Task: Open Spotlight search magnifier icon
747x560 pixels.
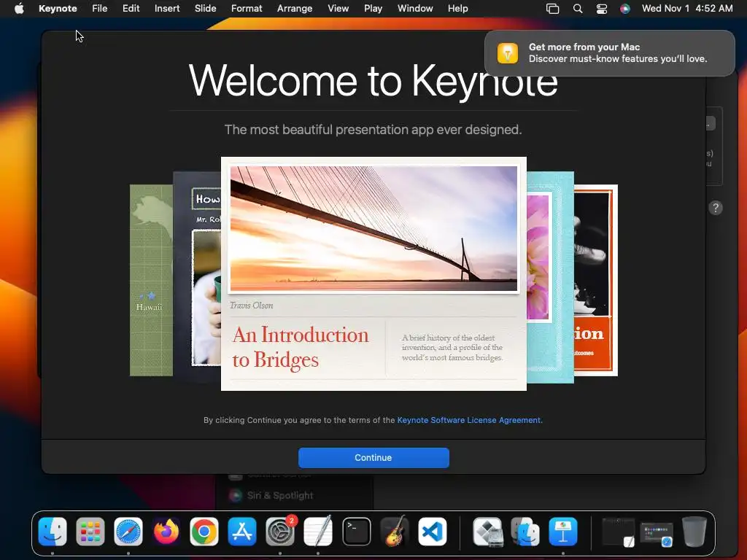Action: (x=578, y=9)
